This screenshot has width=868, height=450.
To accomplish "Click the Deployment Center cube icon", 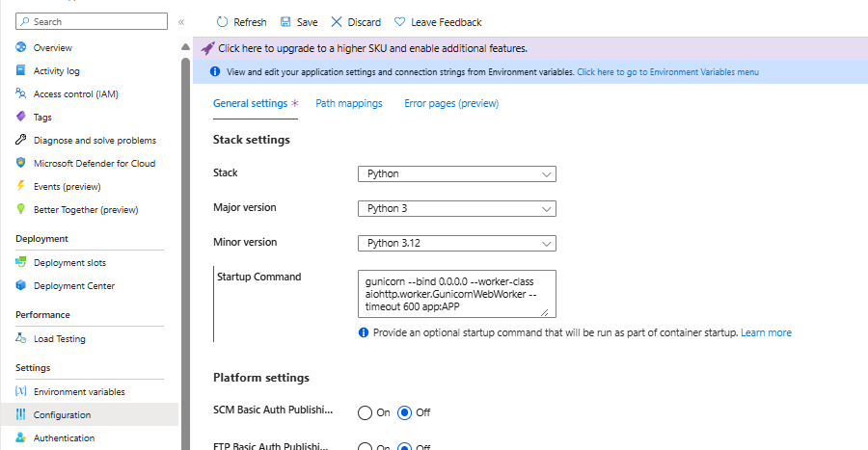I will 21,285.
